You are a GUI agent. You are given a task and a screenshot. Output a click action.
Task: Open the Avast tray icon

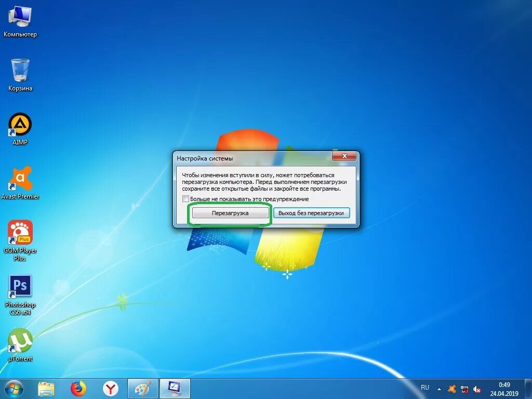452,389
